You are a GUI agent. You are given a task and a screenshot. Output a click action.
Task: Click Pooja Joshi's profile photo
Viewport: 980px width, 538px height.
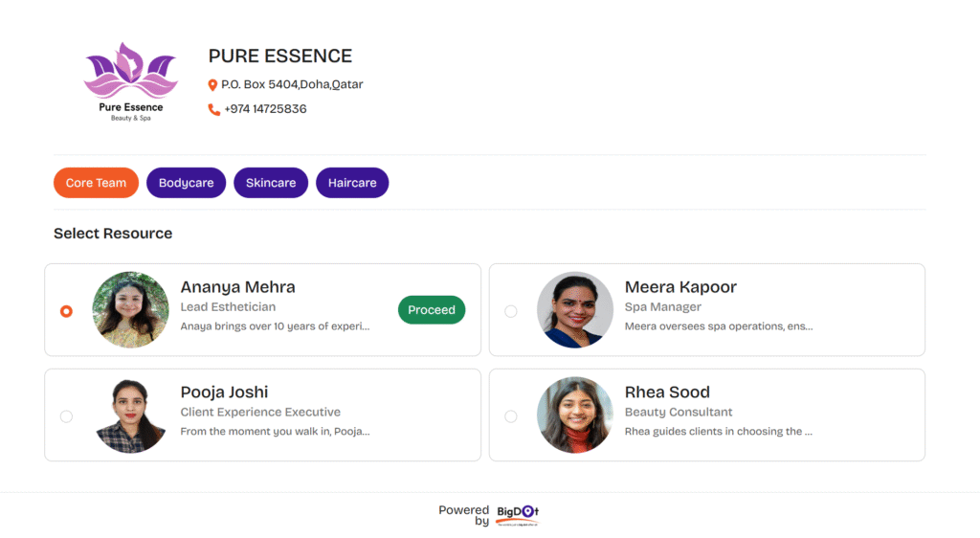(131, 415)
